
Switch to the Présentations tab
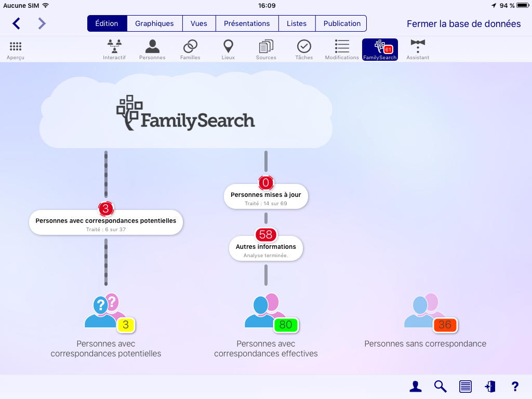coord(247,23)
